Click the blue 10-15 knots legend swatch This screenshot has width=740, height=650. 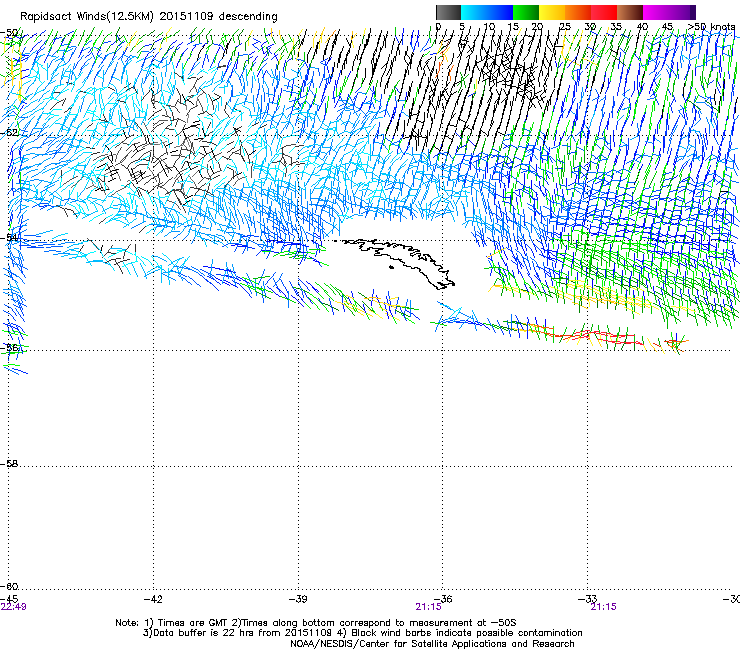coord(500,12)
